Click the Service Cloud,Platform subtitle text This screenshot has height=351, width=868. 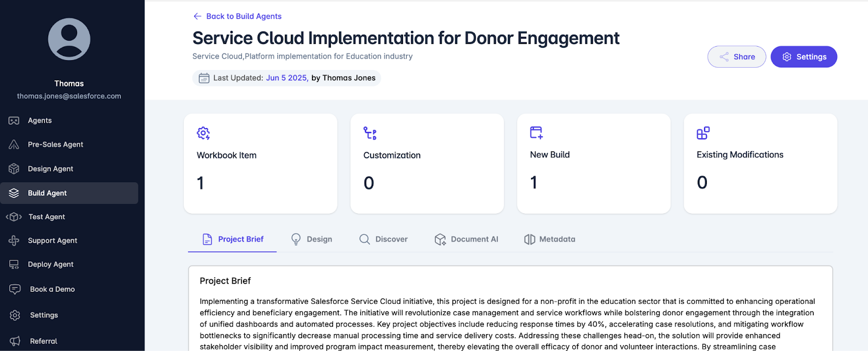(302, 56)
